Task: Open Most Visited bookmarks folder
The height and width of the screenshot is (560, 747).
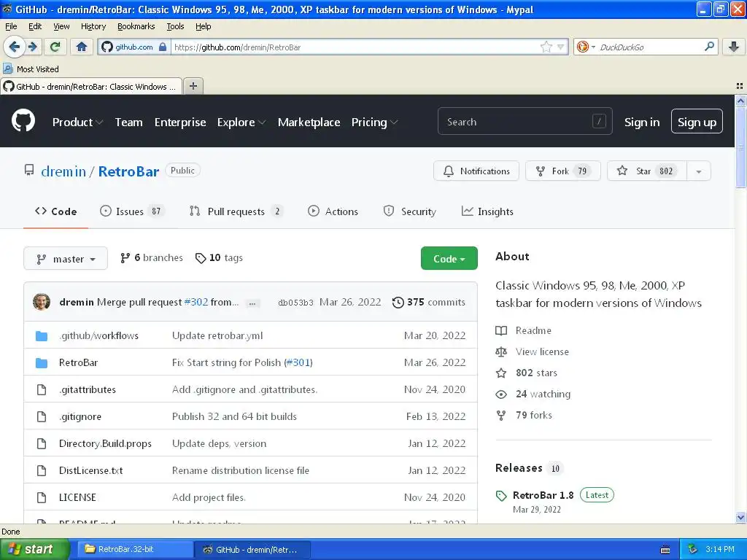Action: tap(31, 69)
